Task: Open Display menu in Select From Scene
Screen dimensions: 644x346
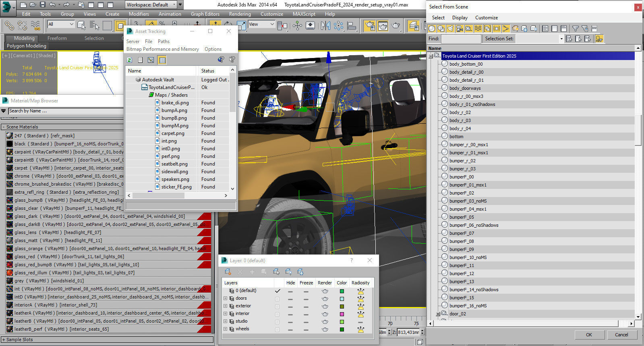Action: [460, 18]
